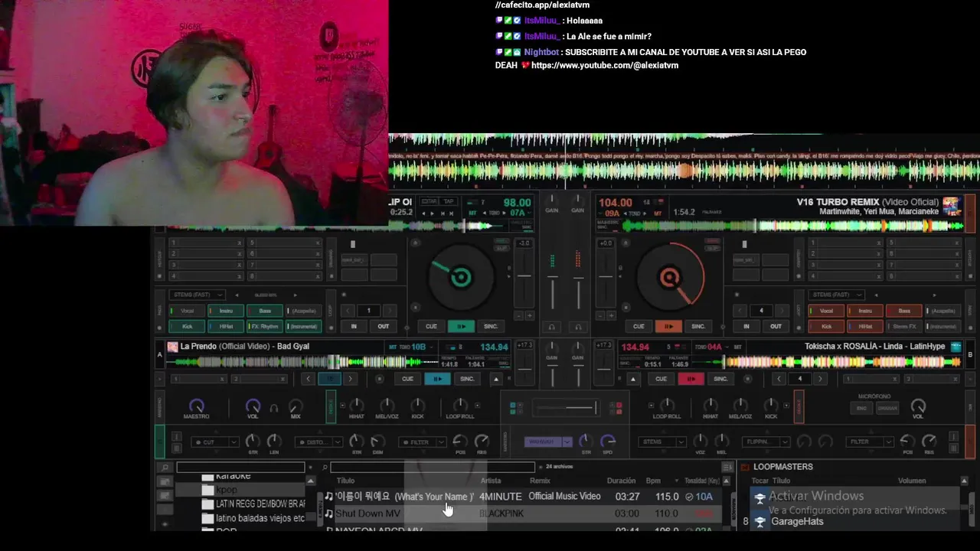Play or pause V16 TURBO REMIX deck

point(668,326)
